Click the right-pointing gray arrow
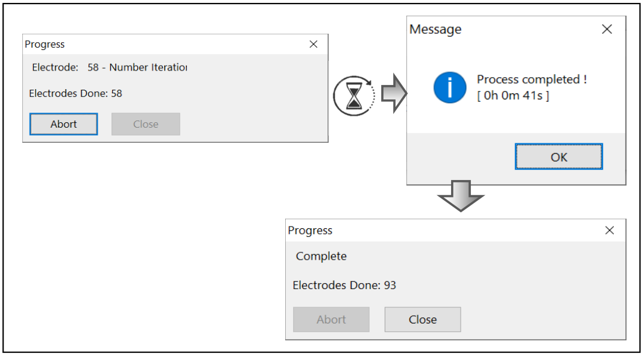 [394, 93]
